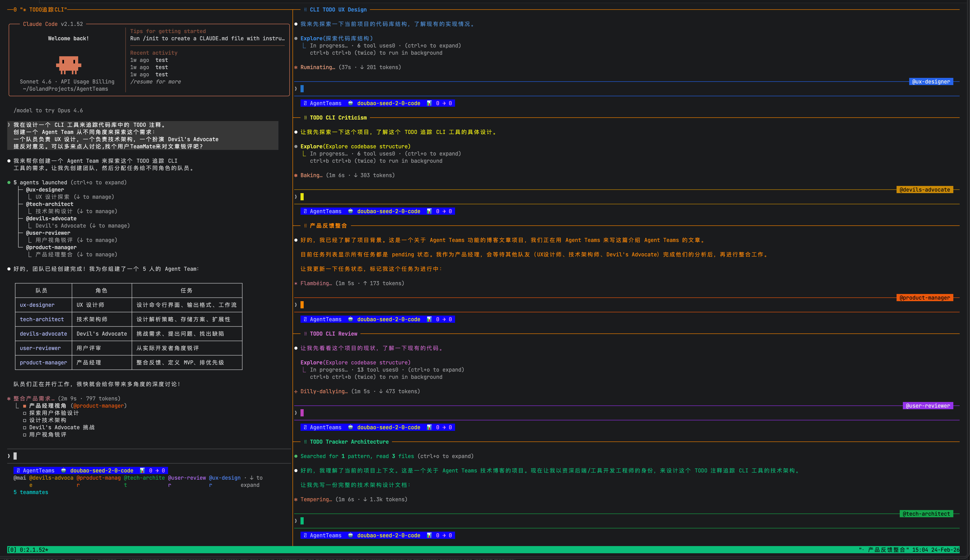Click the orange cursor block in product-manager pane
Image resolution: width=970 pixels, height=560 pixels.
(302, 305)
